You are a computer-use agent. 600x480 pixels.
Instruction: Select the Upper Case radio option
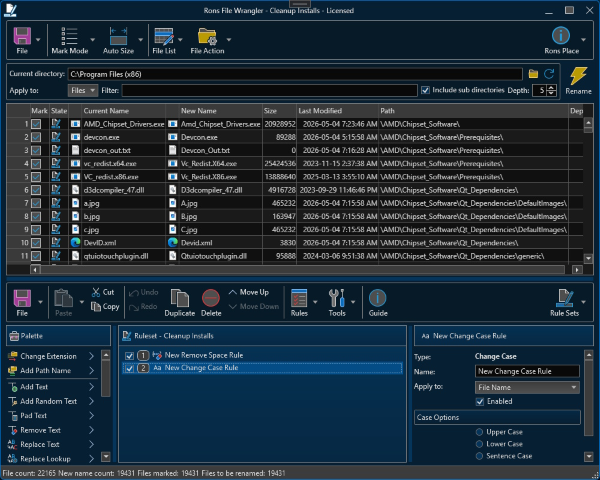[479, 432]
